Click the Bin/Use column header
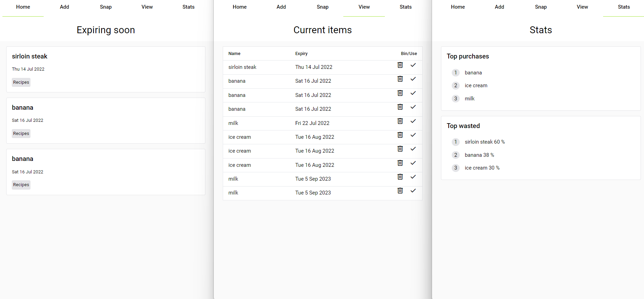 (409, 54)
